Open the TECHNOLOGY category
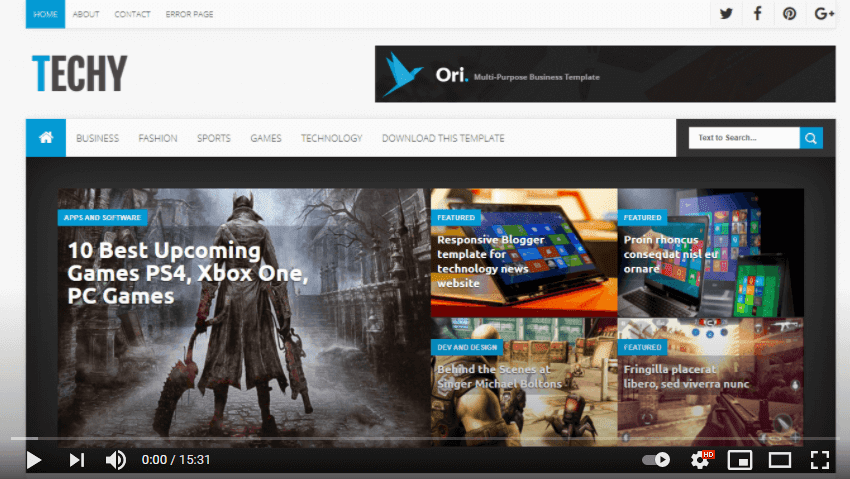850x479 pixels. click(x=332, y=138)
